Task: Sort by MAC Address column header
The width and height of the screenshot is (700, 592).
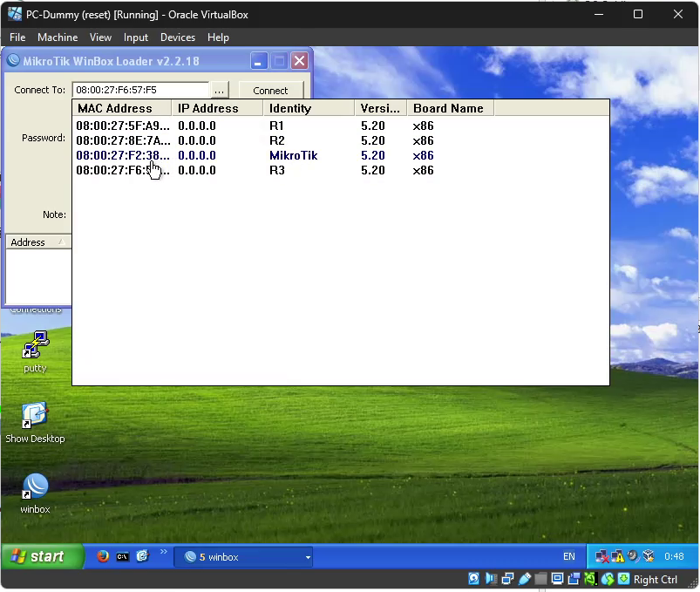Action: [x=122, y=108]
